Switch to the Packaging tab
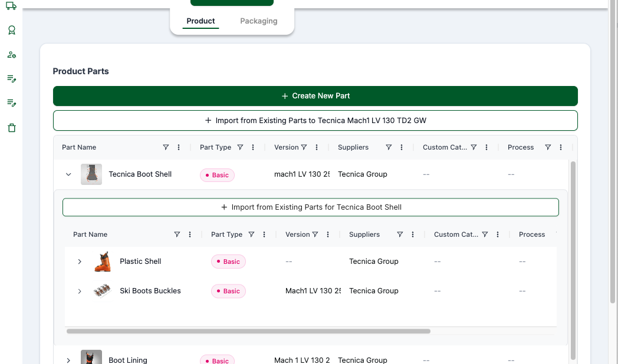This screenshot has width=618, height=364. point(258,21)
